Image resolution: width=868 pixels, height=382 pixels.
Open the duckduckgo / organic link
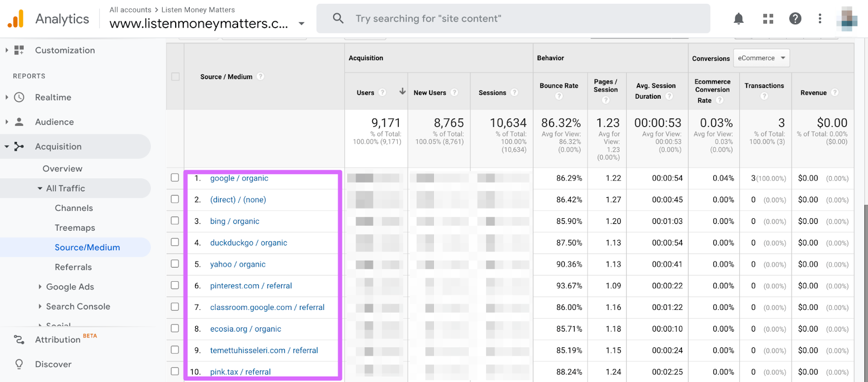[x=248, y=243]
